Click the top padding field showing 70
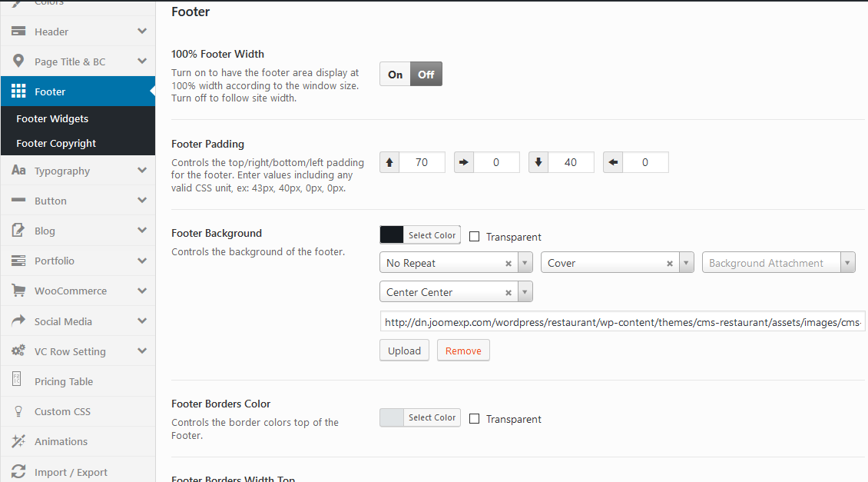Image resolution: width=868 pixels, height=482 pixels. point(422,162)
